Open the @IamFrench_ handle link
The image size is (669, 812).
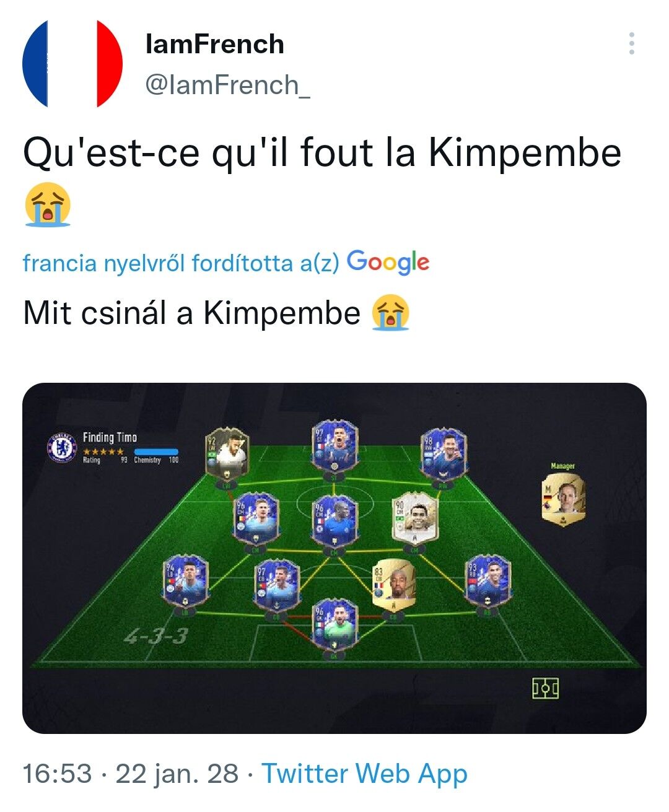[x=227, y=85]
